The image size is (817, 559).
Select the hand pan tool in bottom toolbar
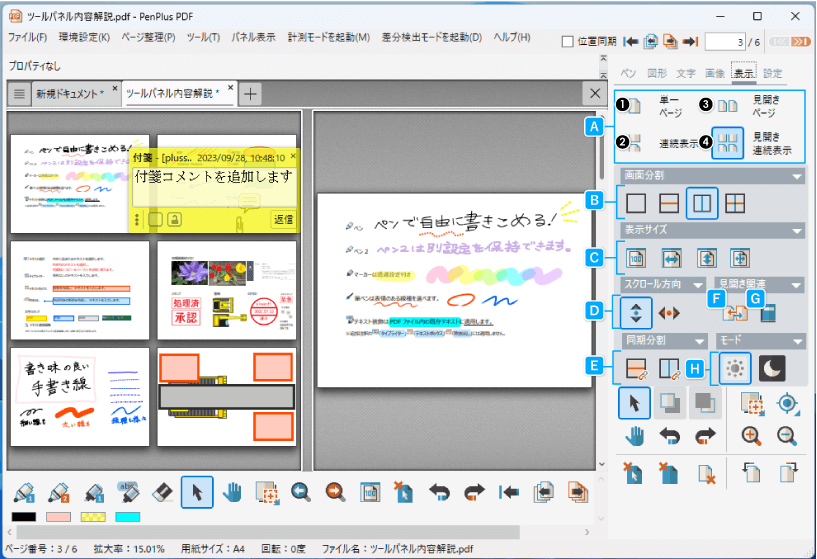point(233,492)
